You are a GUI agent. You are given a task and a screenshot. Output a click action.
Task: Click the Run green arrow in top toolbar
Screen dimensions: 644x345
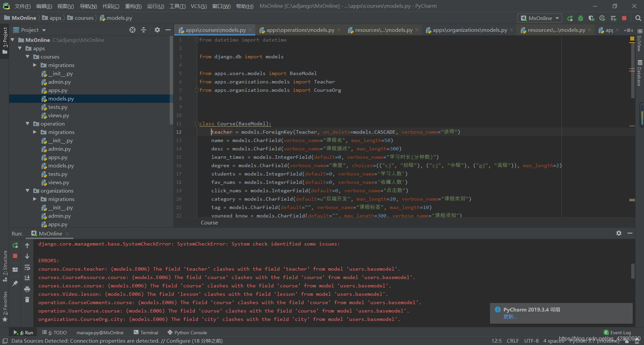570,18
